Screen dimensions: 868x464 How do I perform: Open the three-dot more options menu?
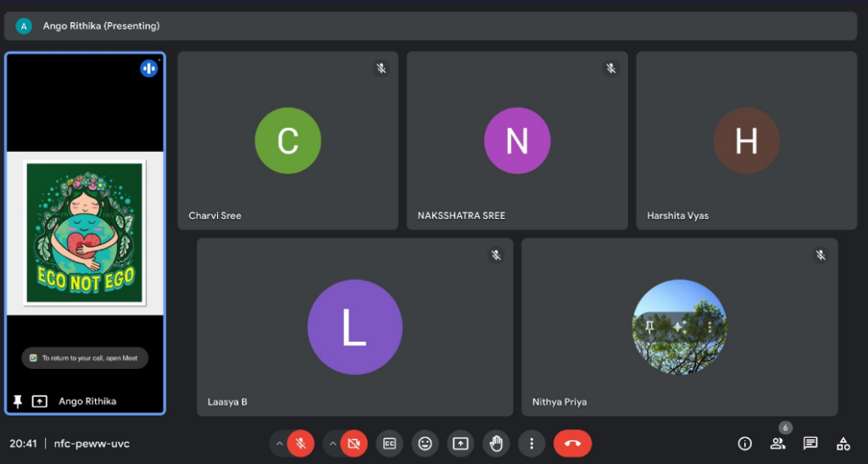[x=531, y=443]
